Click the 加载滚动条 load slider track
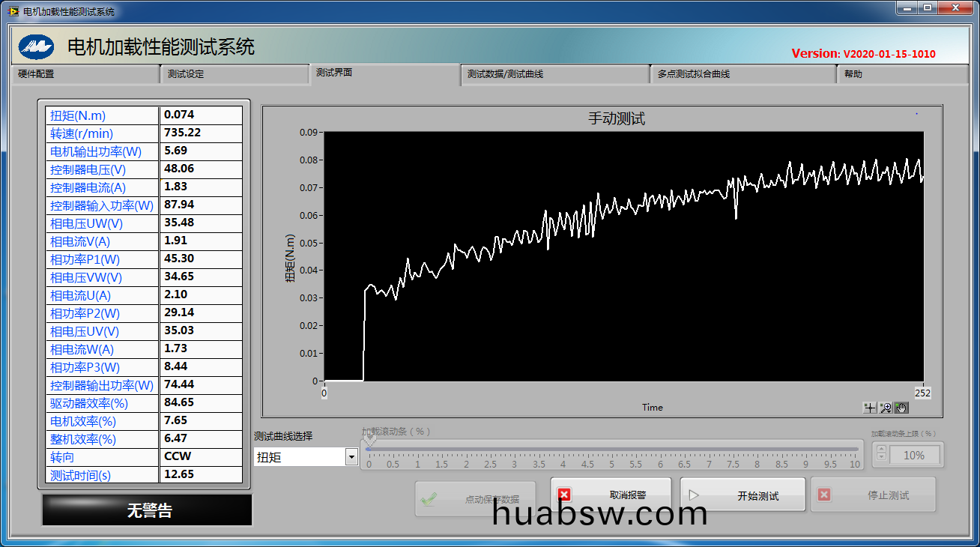The width and height of the screenshot is (980, 547). (x=611, y=450)
